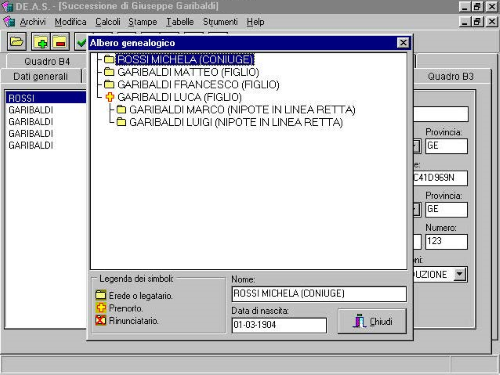Screen dimensions: 500x375
Task: Switch to the Dati generali tab
Action: tap(40, 76)
